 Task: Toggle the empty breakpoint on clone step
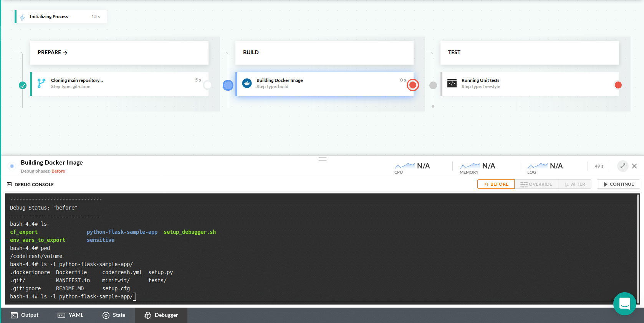[x=207, y=85]
